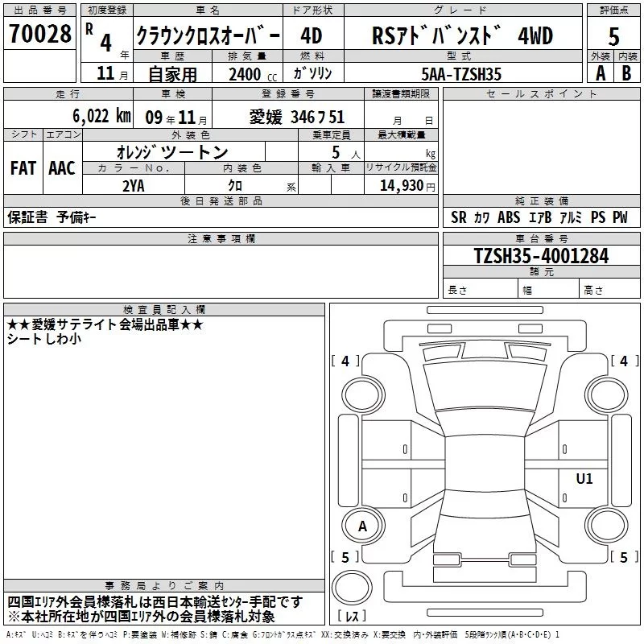
Task: Select the front-right tire rating [4]
Action: click(622, 361)
